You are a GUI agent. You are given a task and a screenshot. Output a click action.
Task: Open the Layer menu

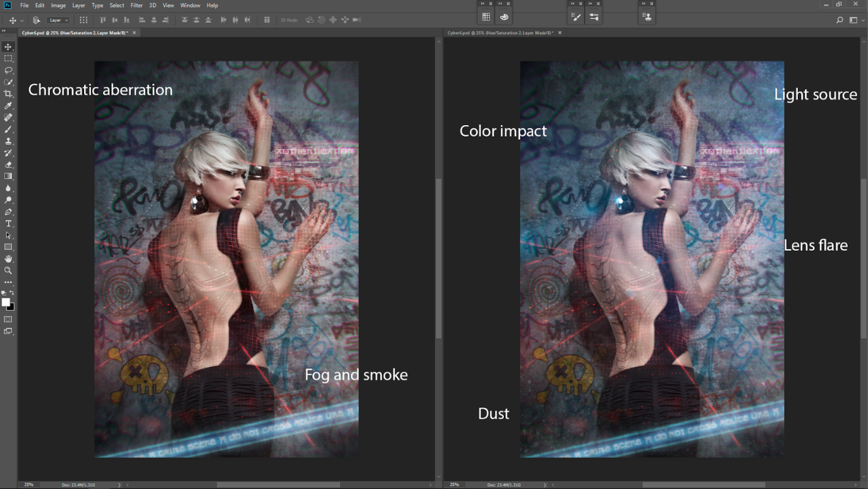click(78, 5)
